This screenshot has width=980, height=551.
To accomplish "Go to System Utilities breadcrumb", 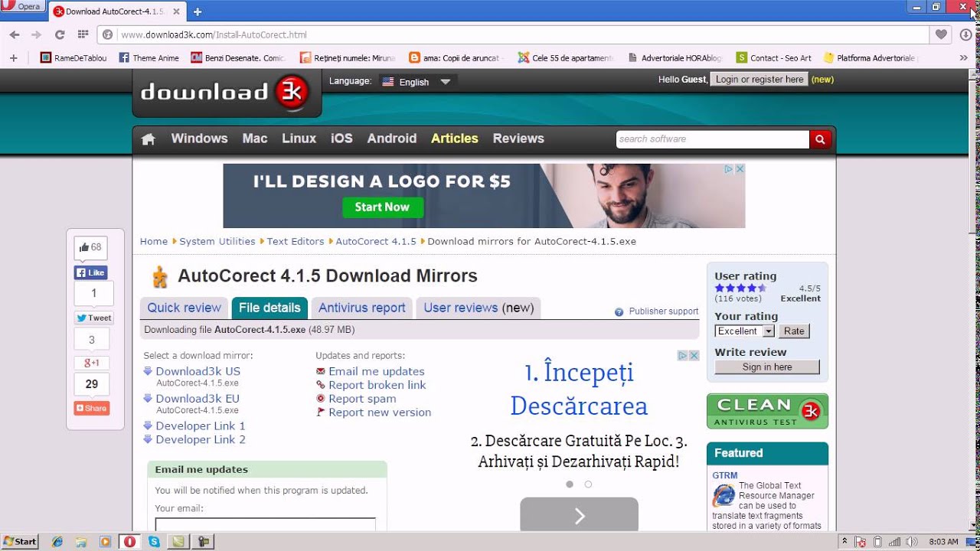I will click(x=217, y=241).
